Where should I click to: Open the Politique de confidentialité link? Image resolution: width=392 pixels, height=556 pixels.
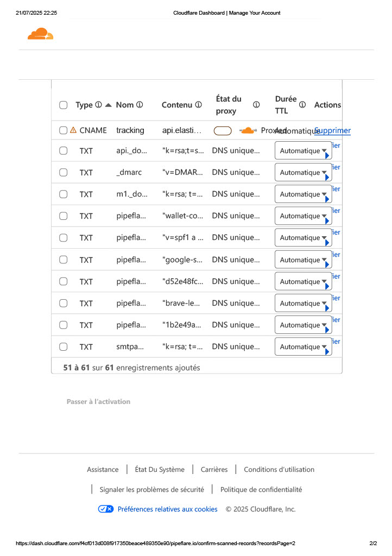pos(261,490)
